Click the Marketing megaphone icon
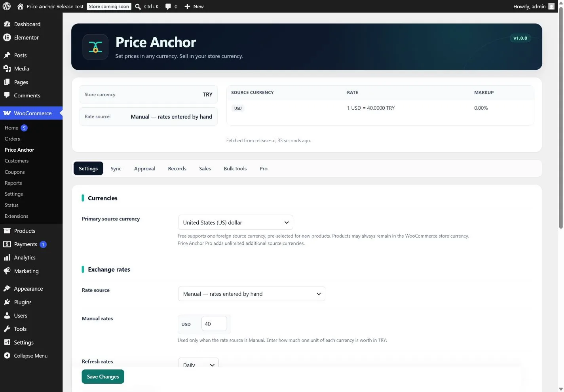The height and width of the screenshot is (392, 564). [x=7, y=271]
